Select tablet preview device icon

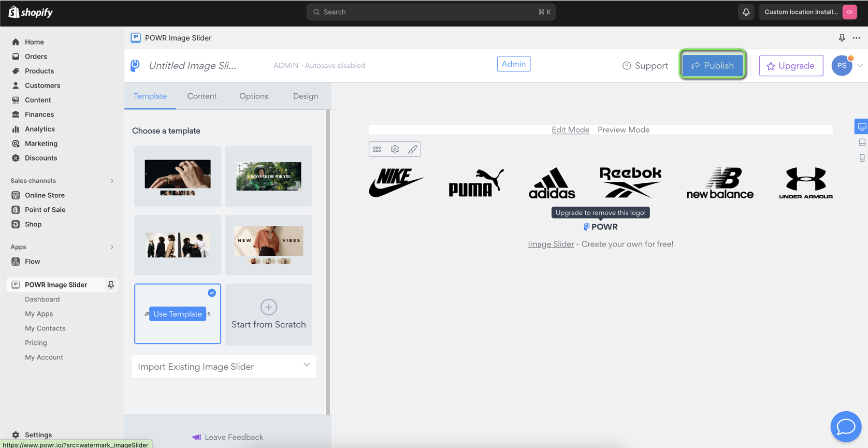pyautogui.click(x=862, y=142)
